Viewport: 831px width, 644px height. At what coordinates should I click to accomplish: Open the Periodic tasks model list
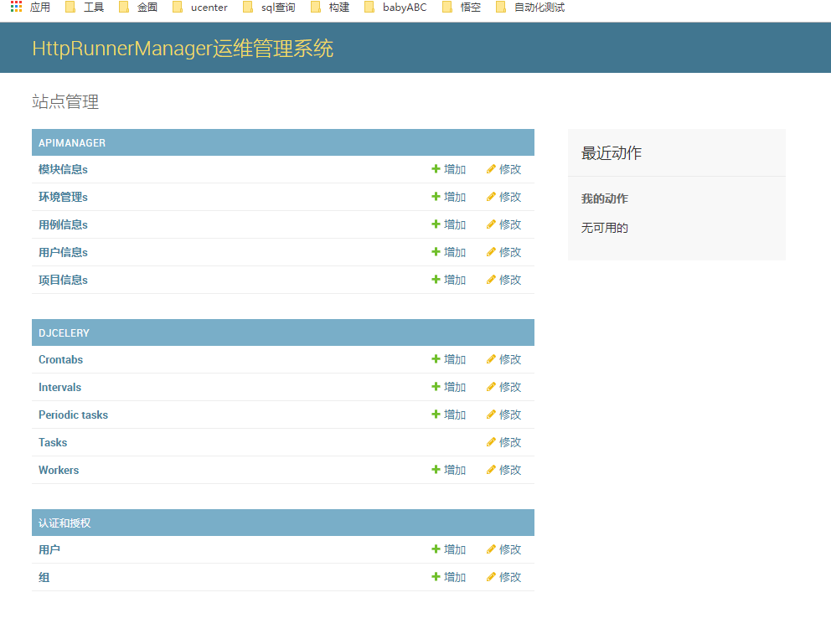tap(73, 415)
